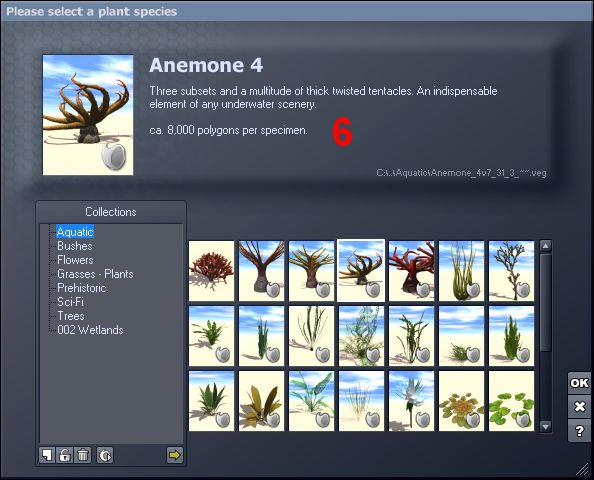Click the large Anemone 4 preview image
594x480 pixels.
(x=88, y=115)
